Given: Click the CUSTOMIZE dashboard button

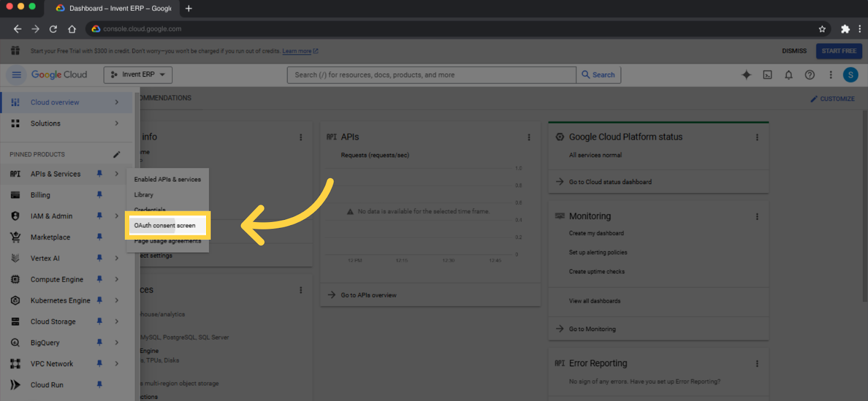Looking at the screenshot, I should pyautogui.click(x=833, y=99).
